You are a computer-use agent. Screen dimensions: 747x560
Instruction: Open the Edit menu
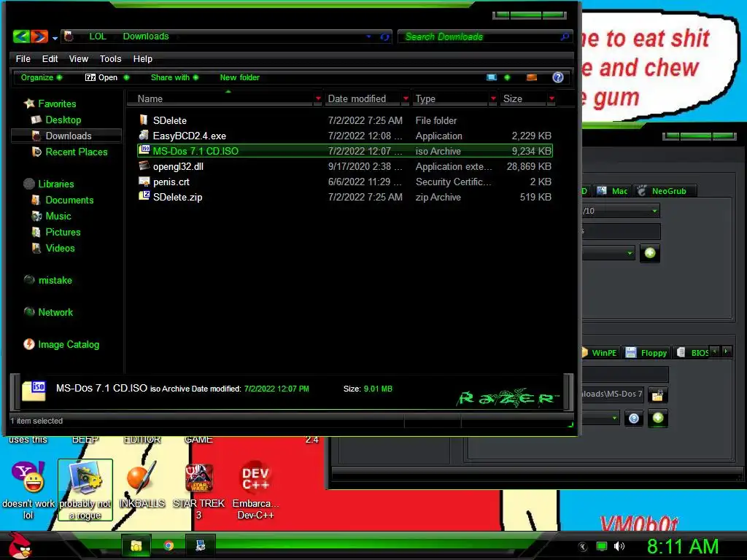[x=50, y=58]
